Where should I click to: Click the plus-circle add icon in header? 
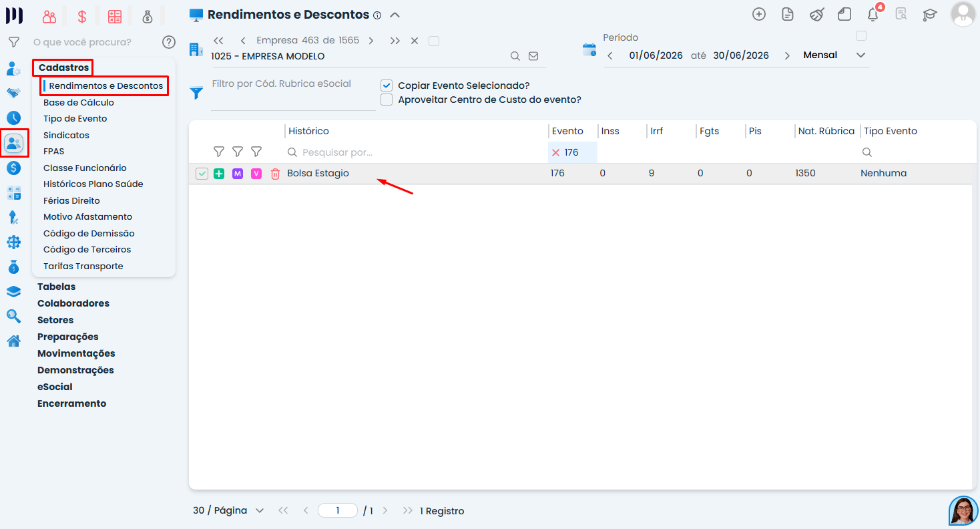click(x=758, y=14)
